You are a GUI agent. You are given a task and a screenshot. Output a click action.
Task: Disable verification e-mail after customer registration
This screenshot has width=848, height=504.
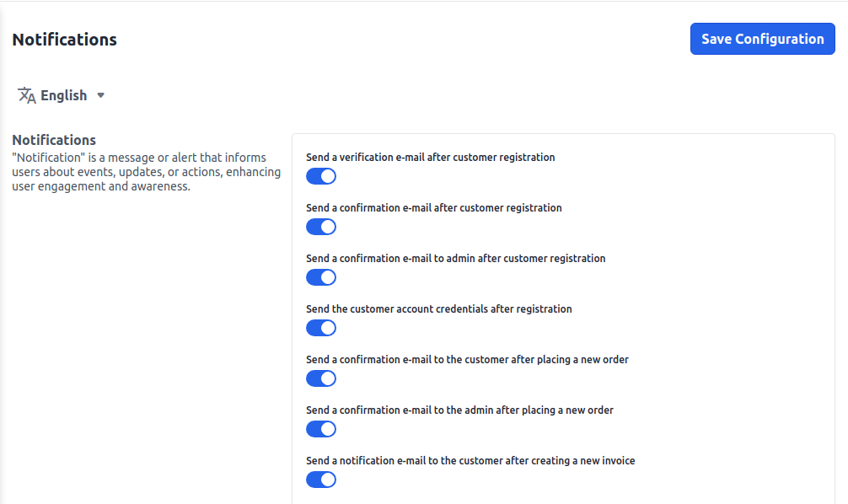(x=321, y=176)
